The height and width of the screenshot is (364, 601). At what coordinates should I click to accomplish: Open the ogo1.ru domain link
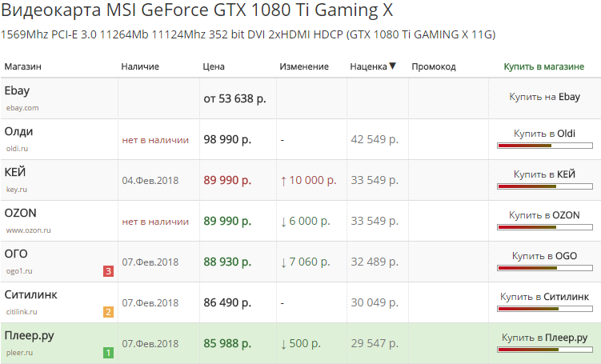[19, 271]
